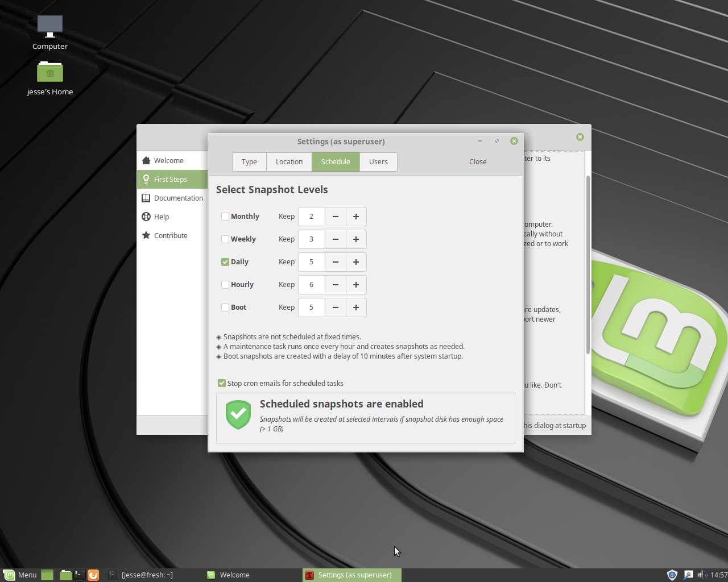
Task: Click the volume speaker tray icon
Action: pos(702,575)
